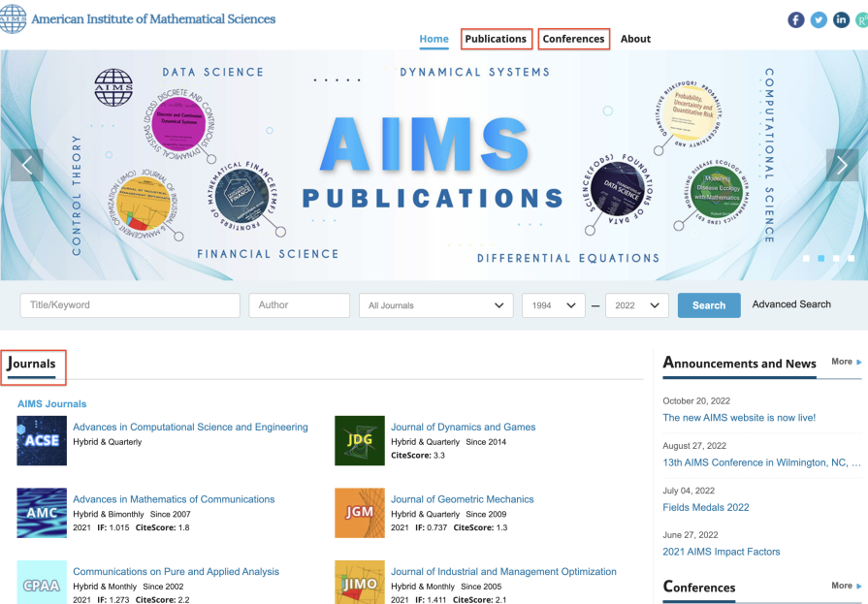The width and height of the screenshot is (868, 604).
Task: Open the Conferences menu item
Action: (573, 39)
